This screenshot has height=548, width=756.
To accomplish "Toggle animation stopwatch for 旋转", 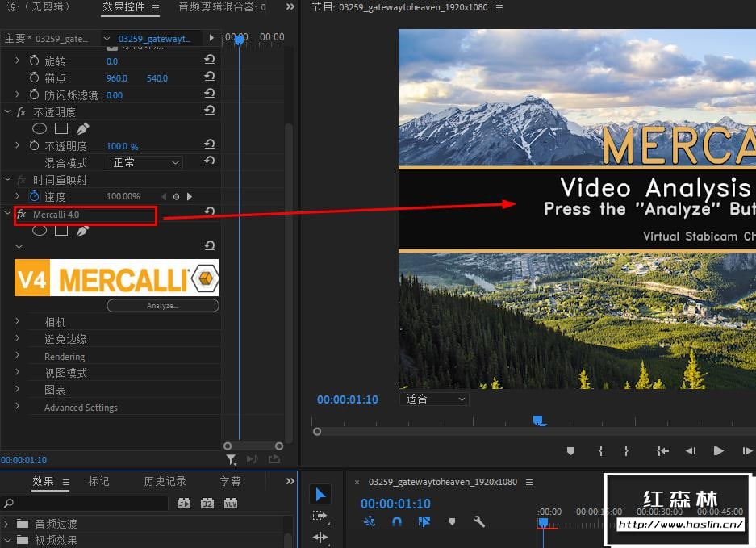I will [34, 61].
